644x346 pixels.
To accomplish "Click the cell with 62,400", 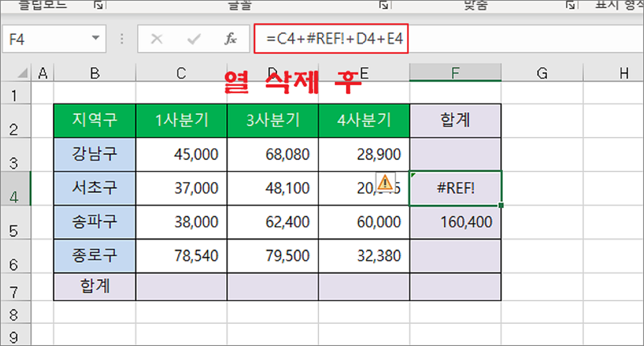I will pos(273,222).
